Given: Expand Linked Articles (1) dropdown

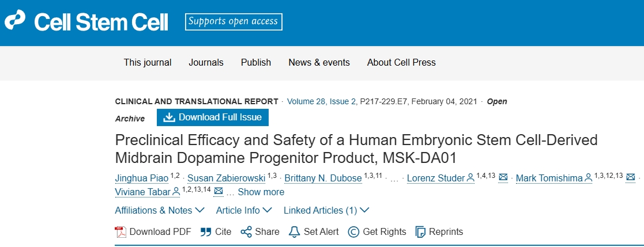Looking at the screenshot, I should [326, 211].
